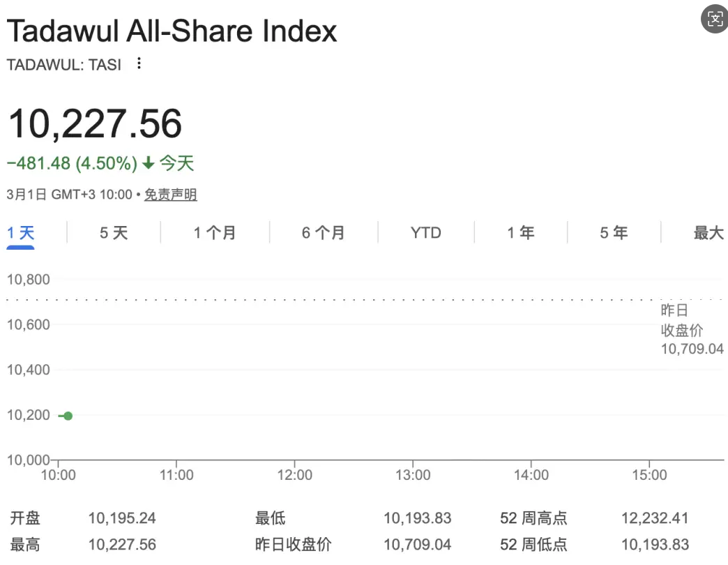Select the 1 年 tab
Screen dimensions: 728x565
tap(520, 233)
